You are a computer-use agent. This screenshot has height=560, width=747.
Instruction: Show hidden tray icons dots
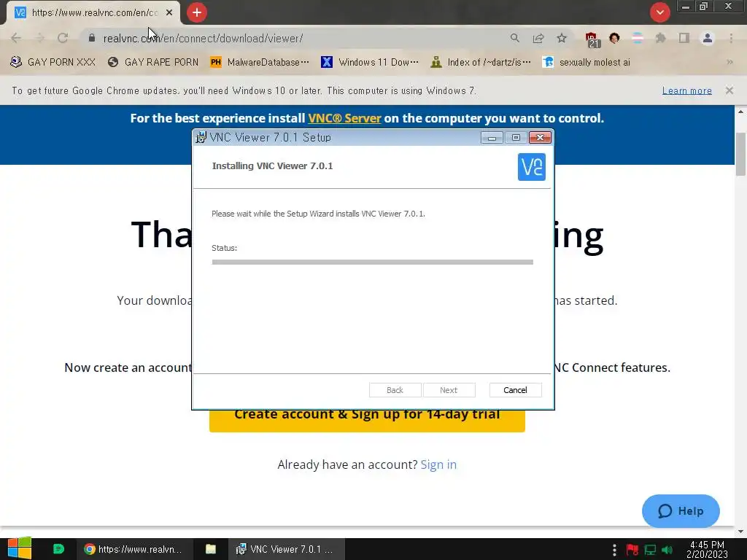click(x=614, y=550)
